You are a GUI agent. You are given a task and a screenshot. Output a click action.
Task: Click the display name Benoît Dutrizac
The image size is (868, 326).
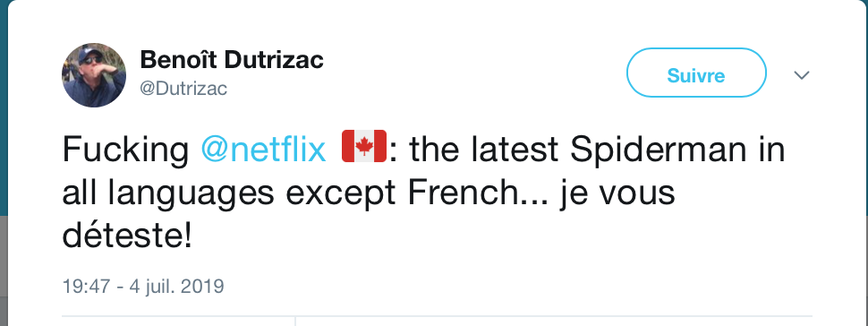coord(232,60)
